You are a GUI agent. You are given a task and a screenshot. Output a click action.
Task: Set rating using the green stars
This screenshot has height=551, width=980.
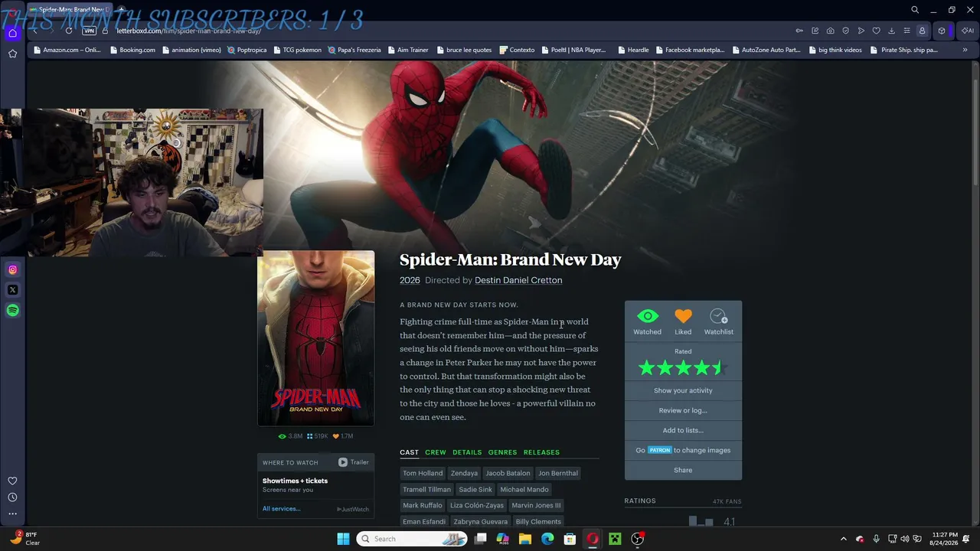(683, 368)
